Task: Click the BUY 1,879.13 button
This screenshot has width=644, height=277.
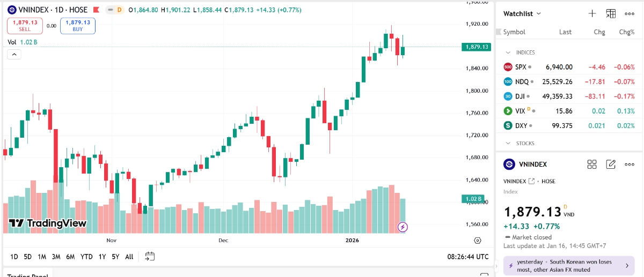Action: (78, 26)
